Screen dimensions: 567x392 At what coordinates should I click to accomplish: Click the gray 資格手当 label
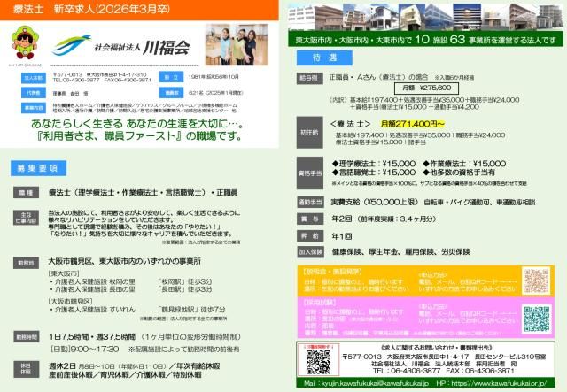(307, 168)
